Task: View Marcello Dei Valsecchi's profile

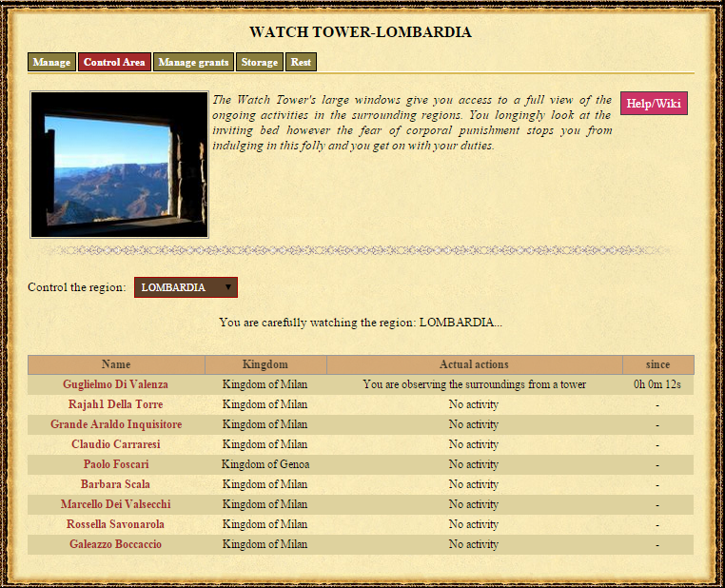Action: coord(115,504)
